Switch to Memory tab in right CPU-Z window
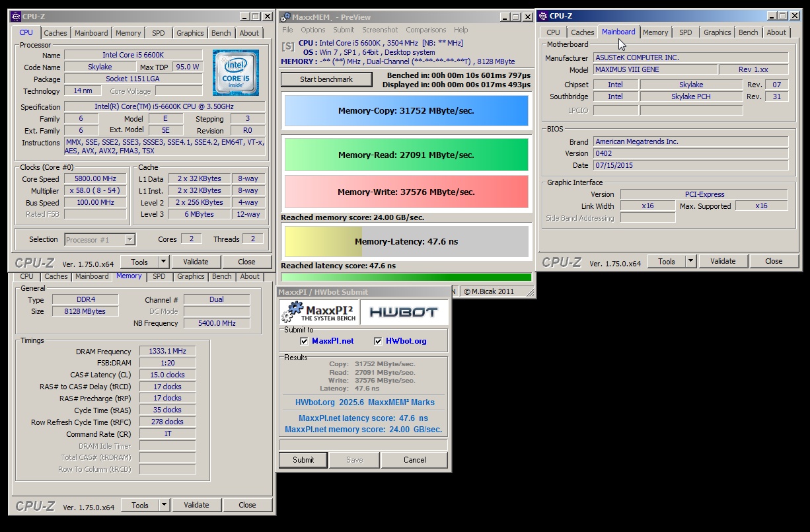This screenshot has width=810, height=532. pyautogui.click(x=655, y=32)
